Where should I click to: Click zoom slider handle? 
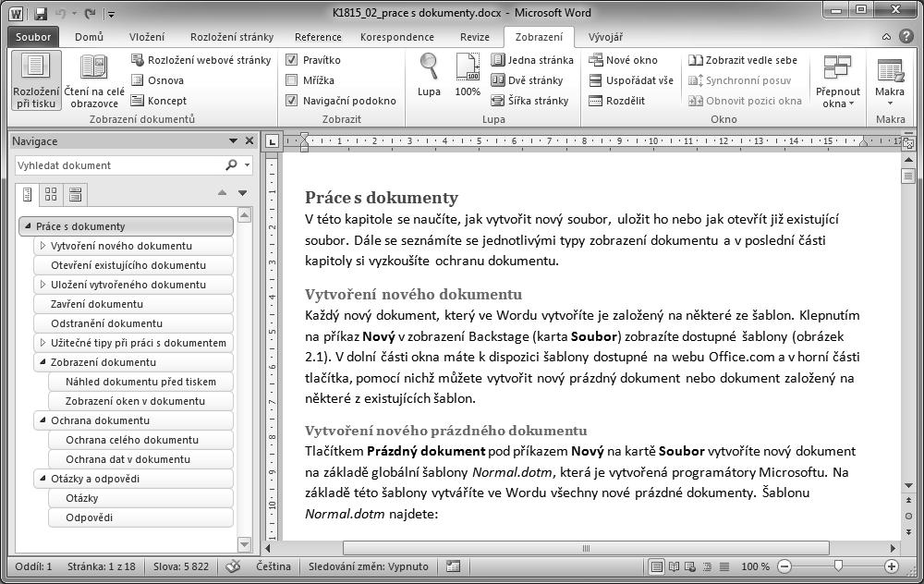pyautogui.click(x=838, y=566)
